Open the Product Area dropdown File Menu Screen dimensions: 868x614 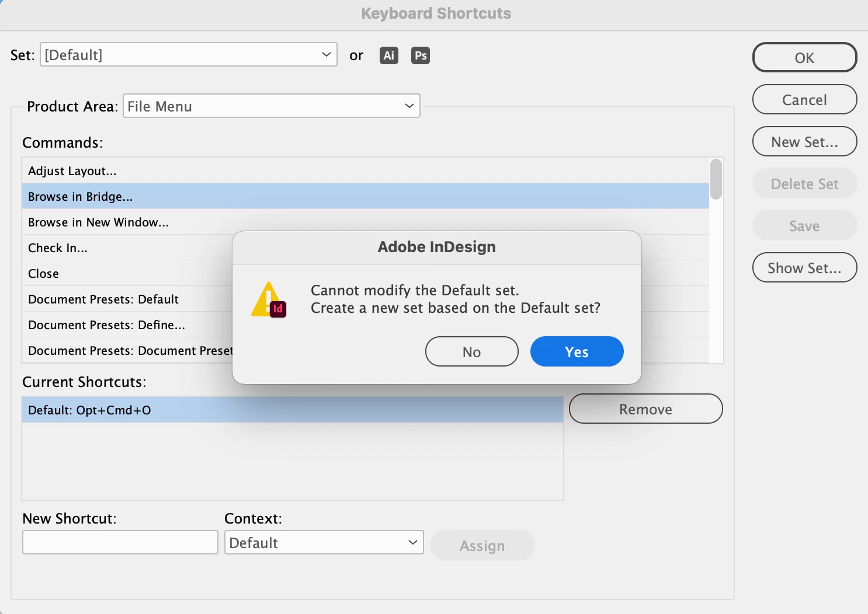(x=272, y=106)
